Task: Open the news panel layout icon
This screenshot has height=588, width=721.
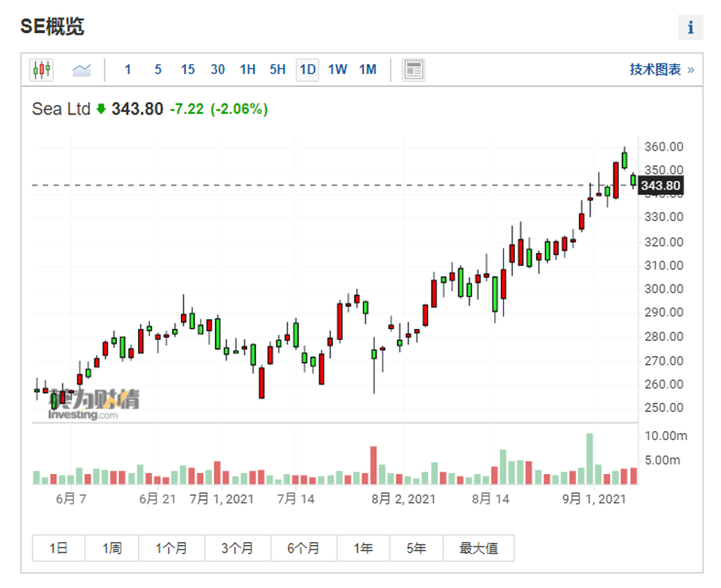Action: click(x=413, y=70)
